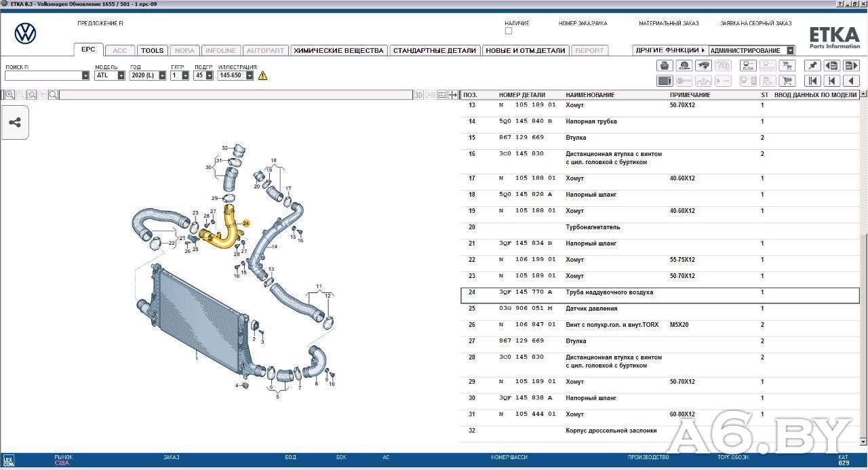Click the binoculars search icon

point(704,66)
